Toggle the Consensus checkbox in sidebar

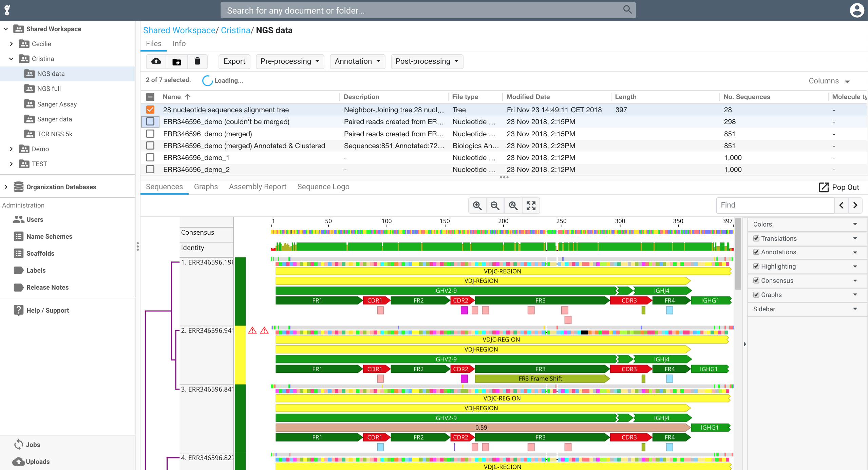[756, 280]
